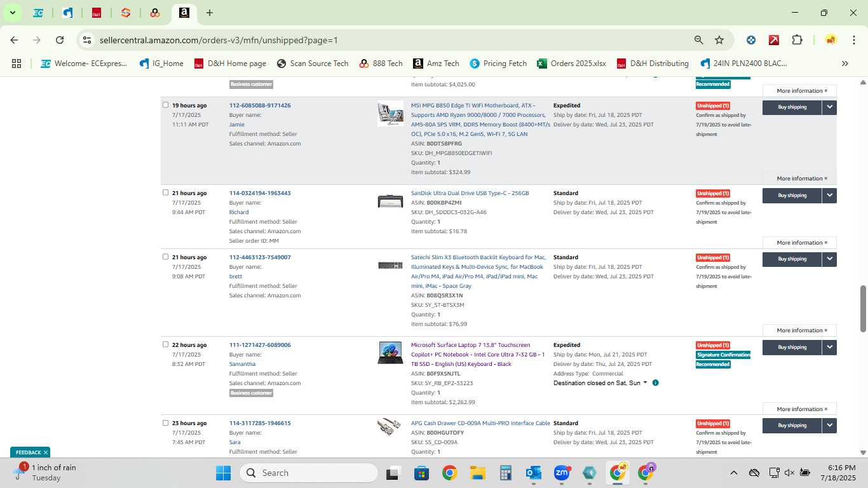The height and width of the screenshot is (488, 868).
Task: Open D&H Home page bookmark
Action: [230, 64]
